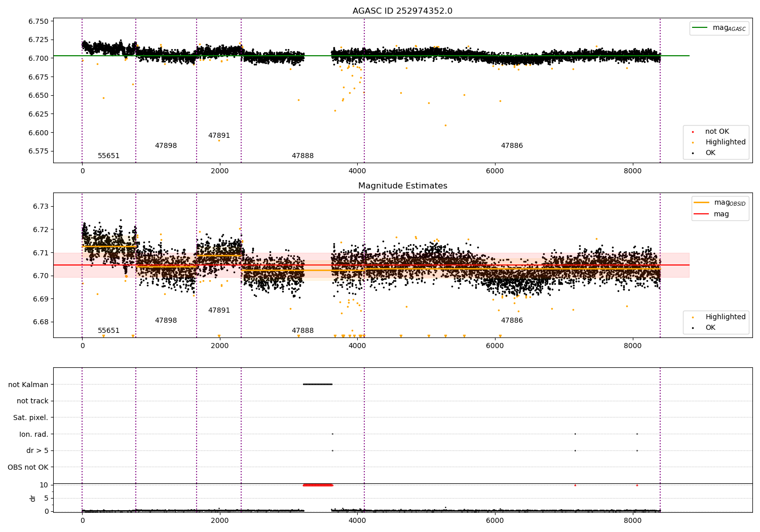Click 'OK' legend entry in the middle panel
Image resolution: width=760 pixels, height=532 pixels.
tap(704, 328)
